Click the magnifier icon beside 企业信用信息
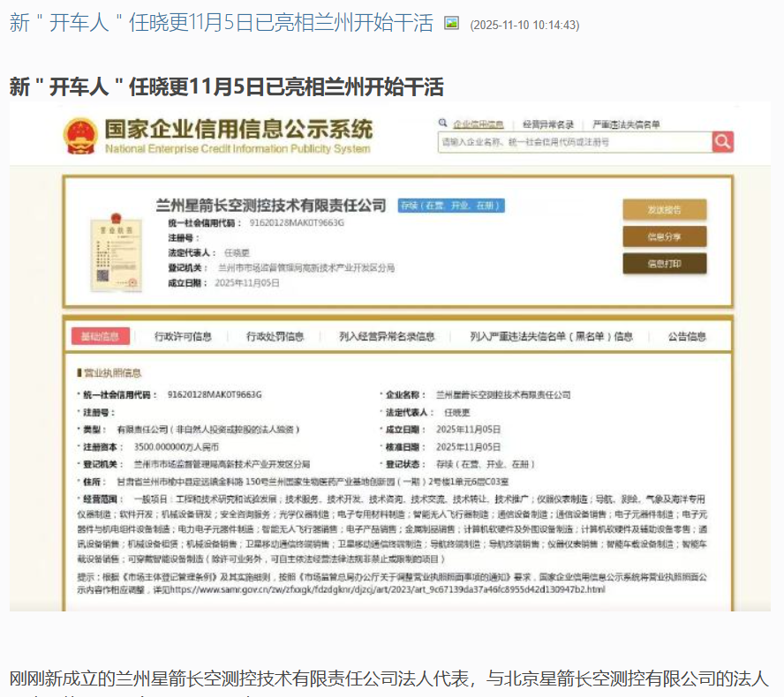 pos(442,123)
